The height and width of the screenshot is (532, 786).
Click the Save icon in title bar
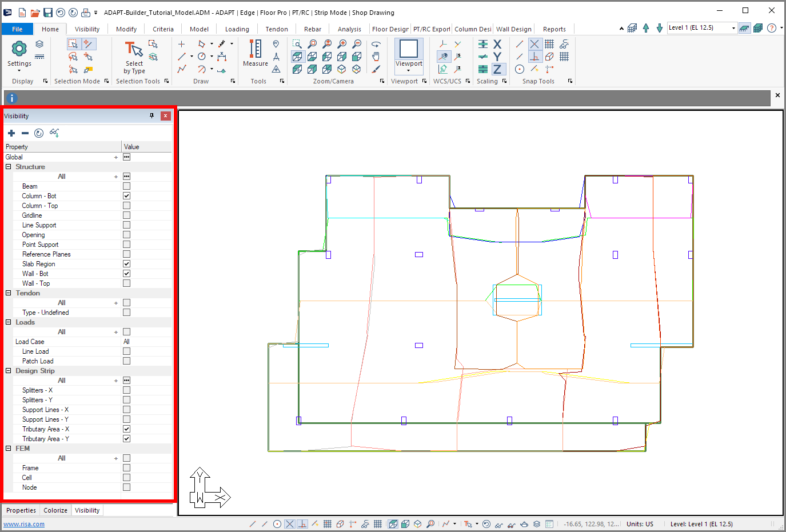tap(48, 13)
